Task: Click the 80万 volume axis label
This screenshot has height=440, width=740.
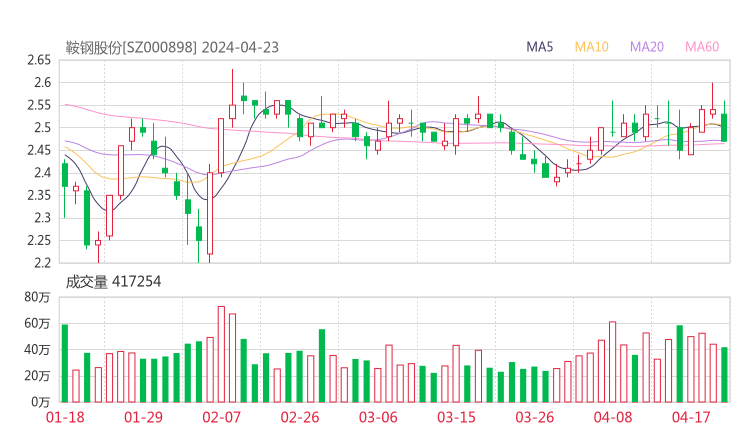Action: point(37,297)
